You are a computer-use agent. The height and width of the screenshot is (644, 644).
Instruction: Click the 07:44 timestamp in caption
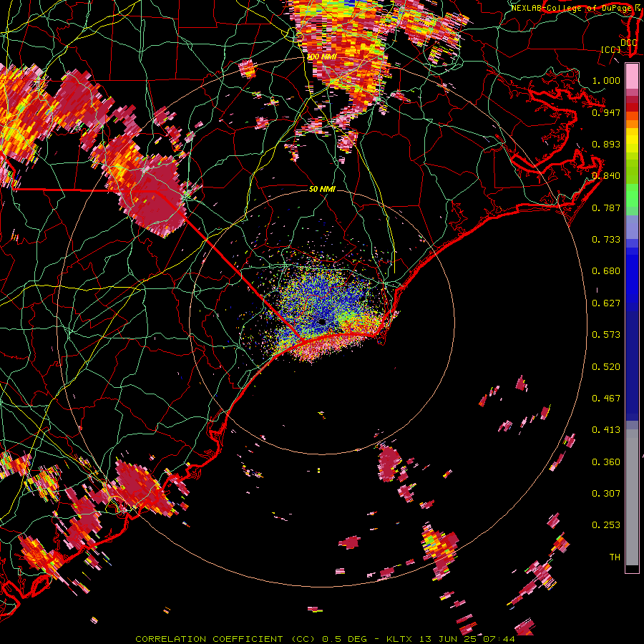click(x=499, y=639)
